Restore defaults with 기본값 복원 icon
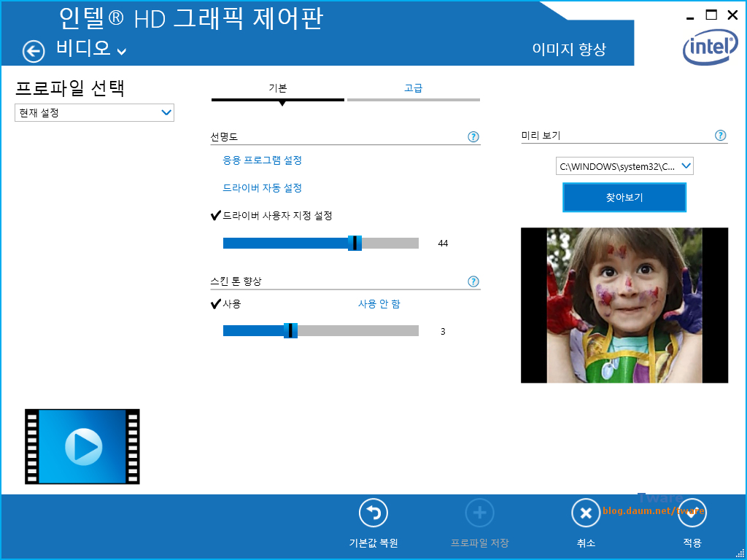This screenshot has height=560, width=747. coord(373,513)
